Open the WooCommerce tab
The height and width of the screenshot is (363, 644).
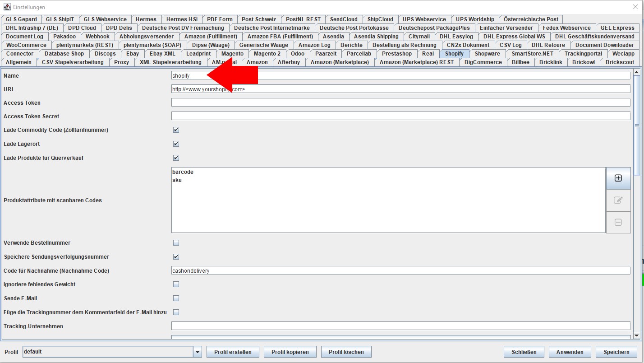[26, 45]
